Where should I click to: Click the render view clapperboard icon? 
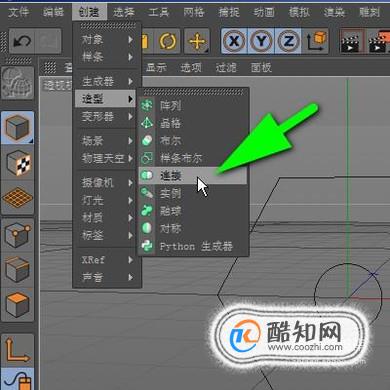(x=351, y=41)
